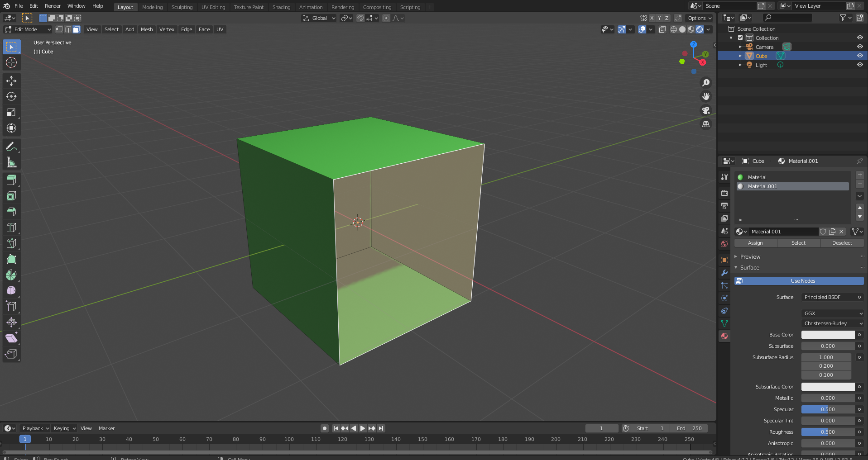Image resolution: width=868 pixels, height=460 pixels.
Task: Open the Principled BSDF surface dropdown
Action: point(832,297)
